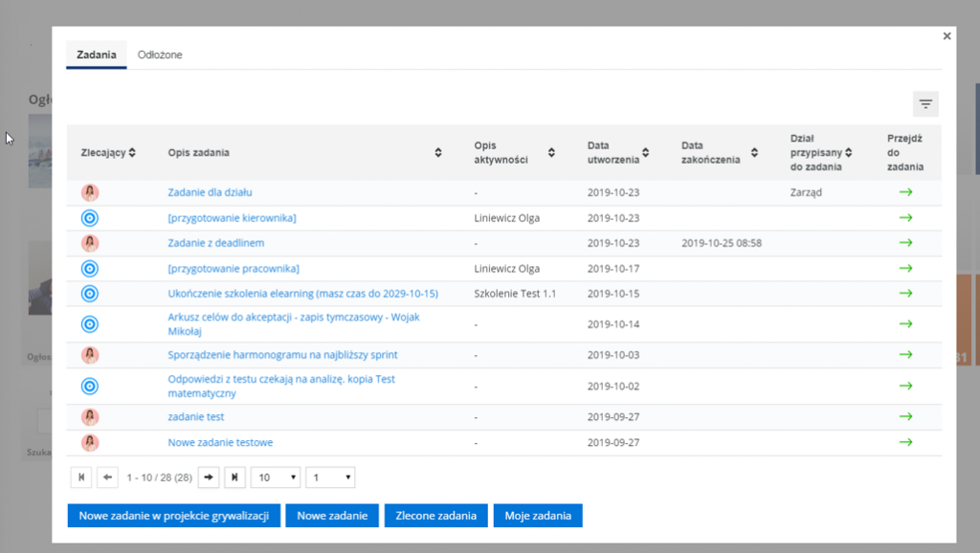Switch to the Zadania tab
Screen dimensions: 980x553
[97, 55]
